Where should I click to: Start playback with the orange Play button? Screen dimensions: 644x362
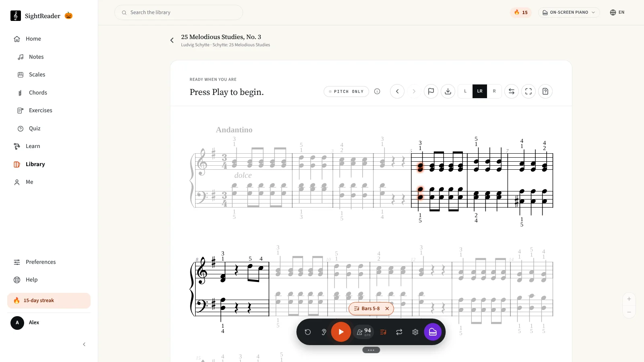coord(341,332)
